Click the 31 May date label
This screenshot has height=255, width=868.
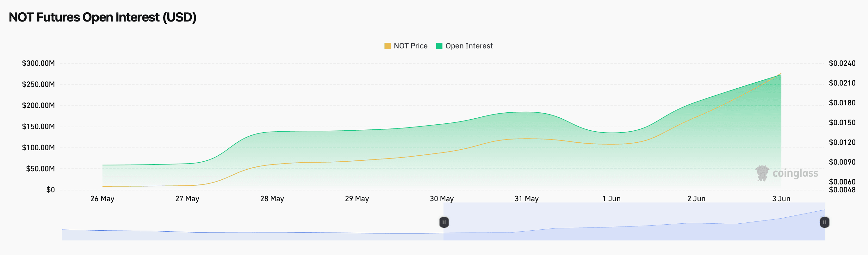(527, 199)
